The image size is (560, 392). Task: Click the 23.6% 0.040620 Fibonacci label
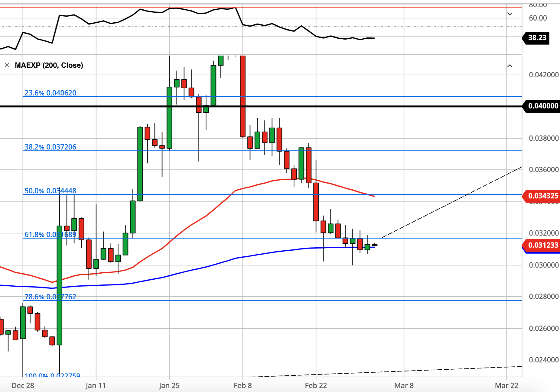pos(50,93)
